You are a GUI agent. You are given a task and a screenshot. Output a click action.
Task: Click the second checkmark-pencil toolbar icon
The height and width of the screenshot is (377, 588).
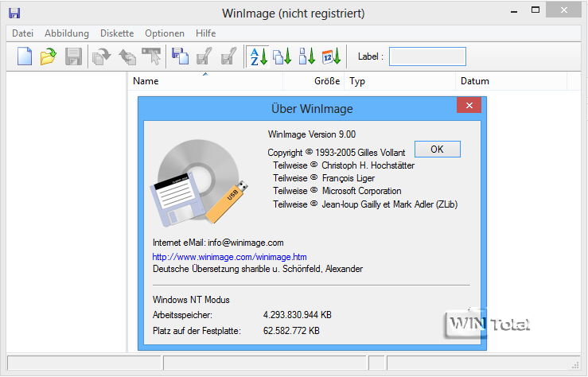[x=228, y=56]
